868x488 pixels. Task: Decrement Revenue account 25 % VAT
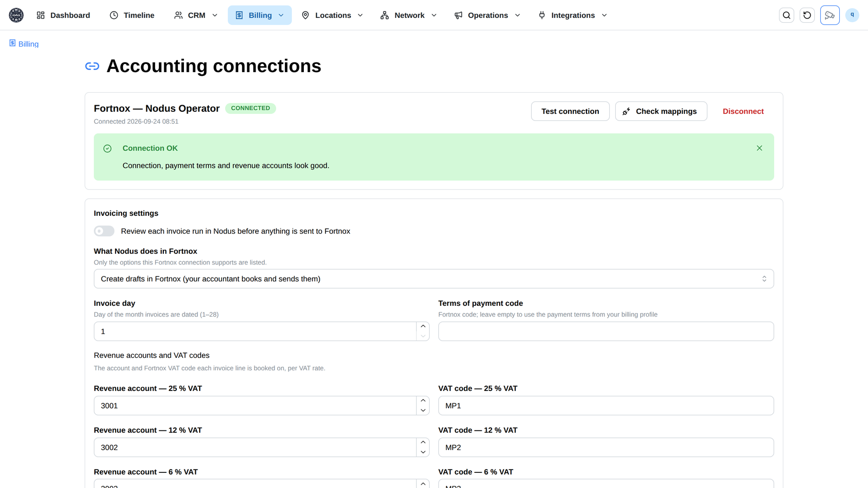point(423,410)
